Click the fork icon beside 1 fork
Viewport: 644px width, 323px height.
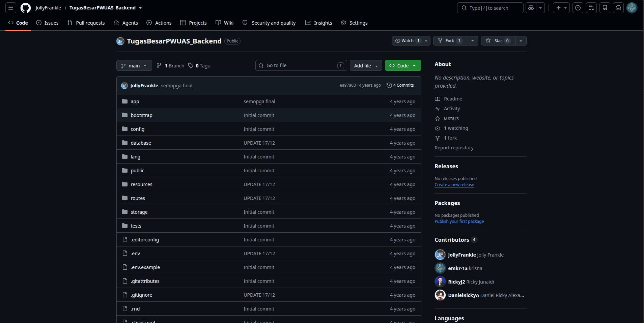pos(438,138)
